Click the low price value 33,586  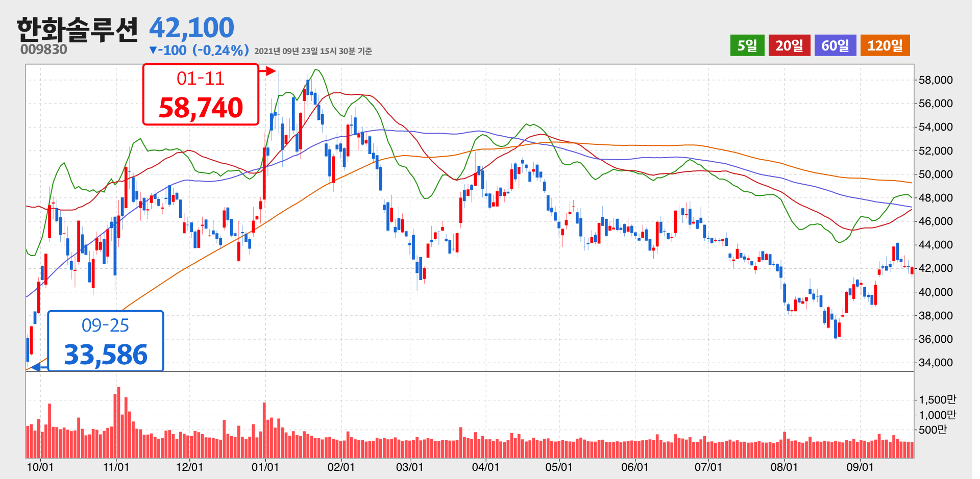pos(106,355)
